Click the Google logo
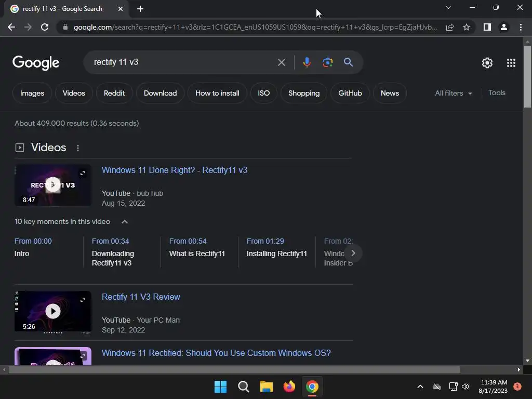 [x=36, y=63]
